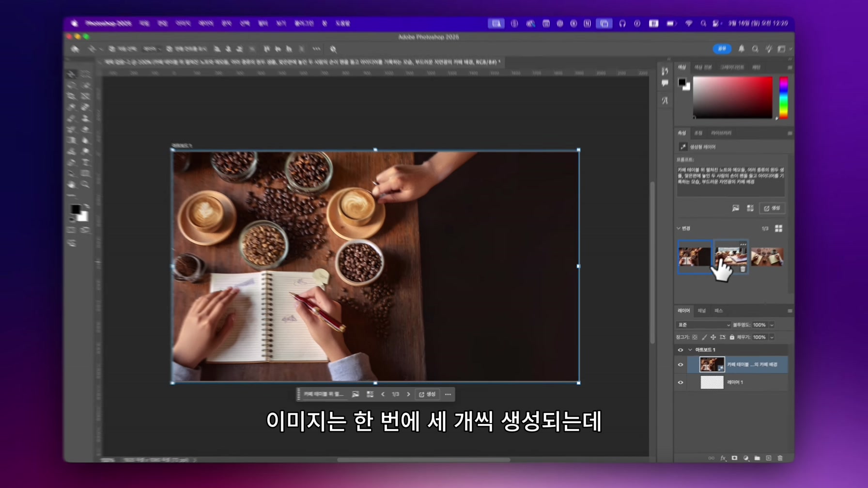Click the rainbow hue slider strip
The width and height of the screenshot is (868, 488).
[x=783, y=97]
